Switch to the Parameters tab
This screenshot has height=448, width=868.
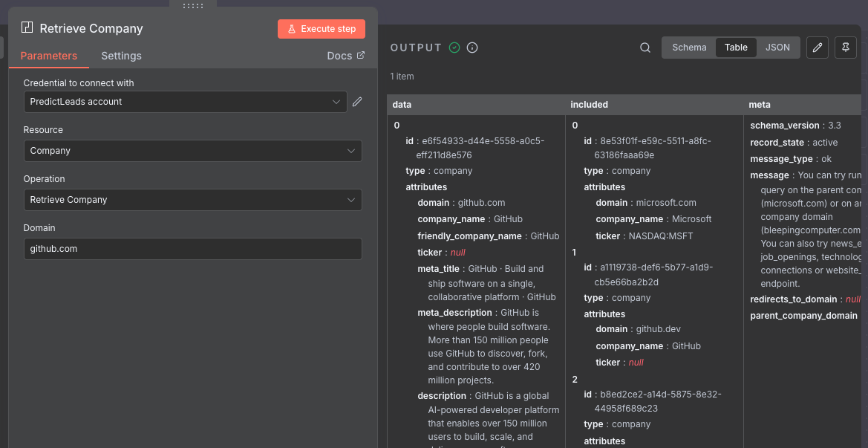pyautogui.click(x=49, y=56)
